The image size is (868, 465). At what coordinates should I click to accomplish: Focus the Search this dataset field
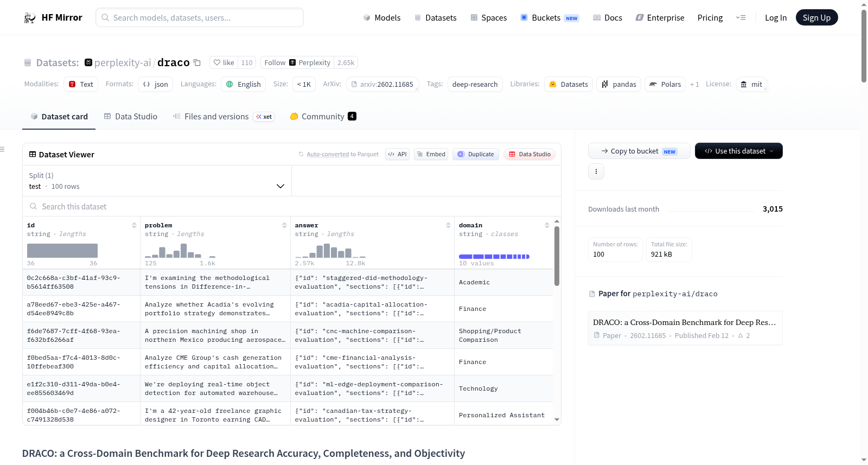(292, 207)
